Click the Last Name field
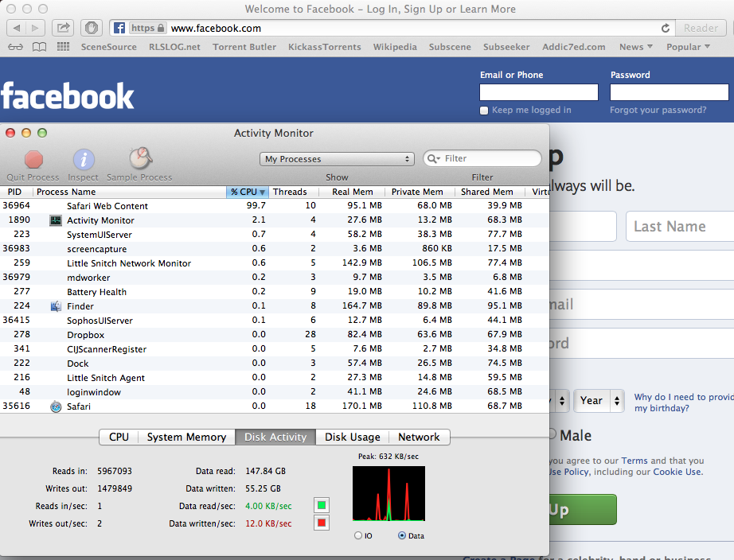 pos(680,227)
